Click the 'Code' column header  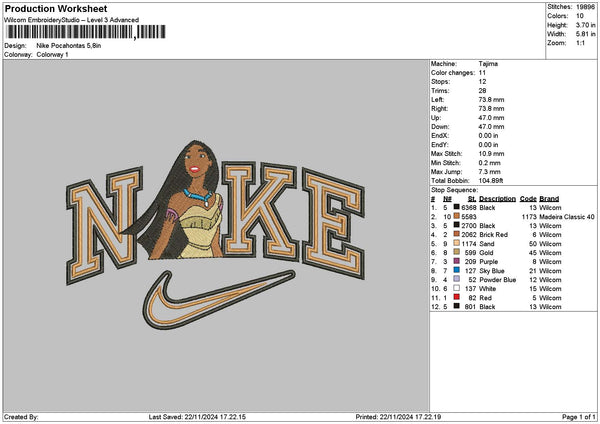click(x=528, y=199)
